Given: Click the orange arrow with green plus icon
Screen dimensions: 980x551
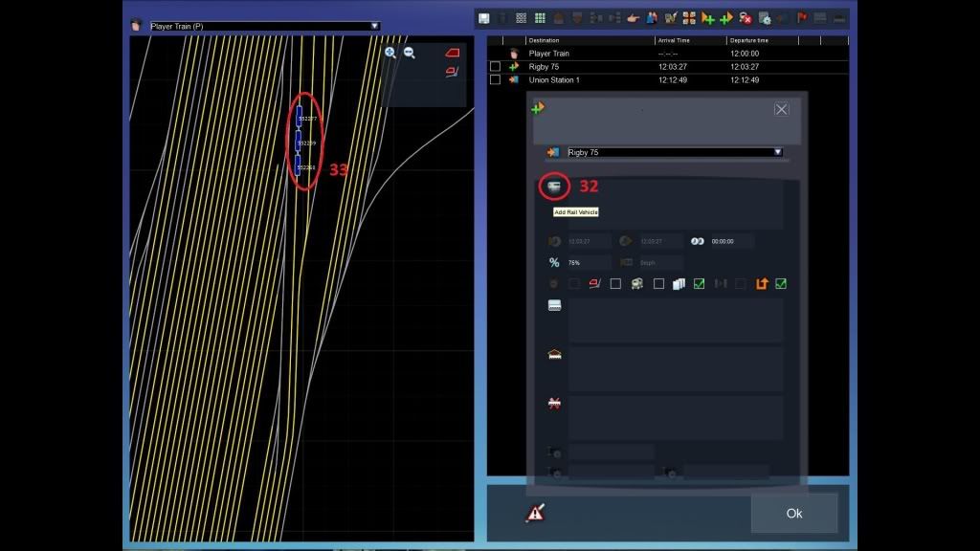Looking at the screenshot, I should (707, 18).
